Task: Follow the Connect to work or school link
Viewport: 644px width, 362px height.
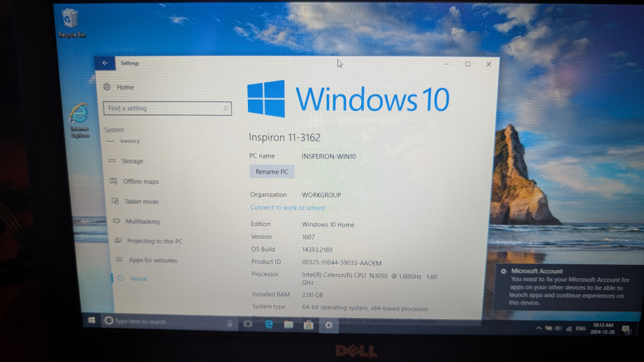Action: (x=287, y=207)
